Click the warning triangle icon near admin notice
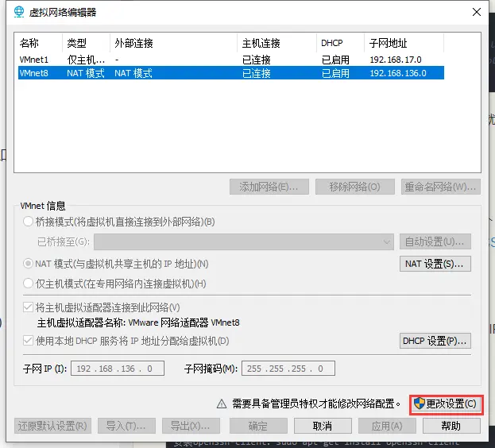Viewport: 495px width, 448px height. pyautogui.click(x=223, y=404)
